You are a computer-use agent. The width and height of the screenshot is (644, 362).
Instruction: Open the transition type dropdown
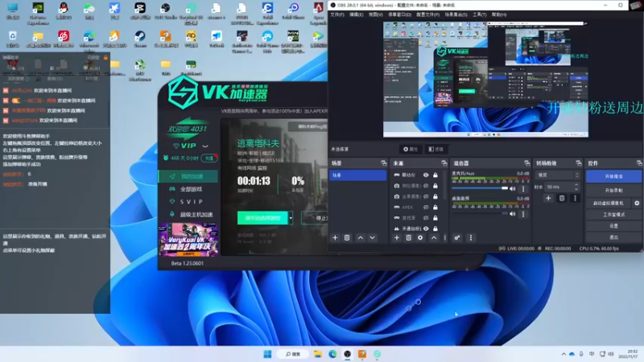tap(558, 175)
